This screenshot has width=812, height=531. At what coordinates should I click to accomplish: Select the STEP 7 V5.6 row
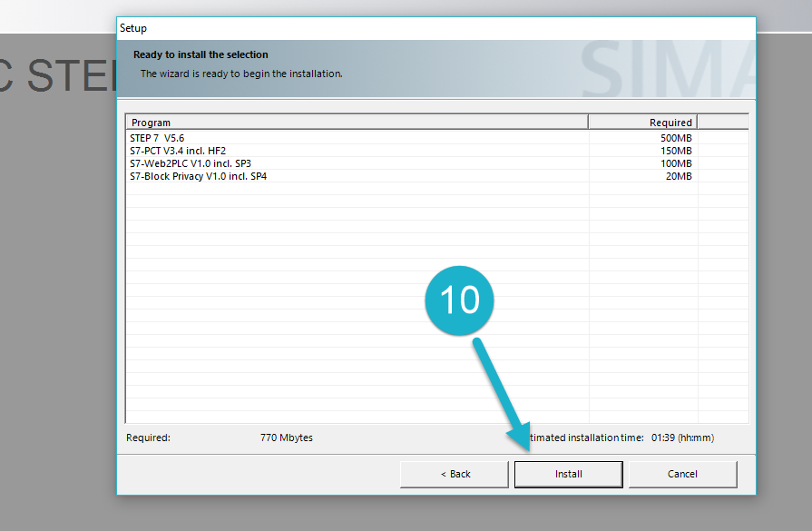437,138
